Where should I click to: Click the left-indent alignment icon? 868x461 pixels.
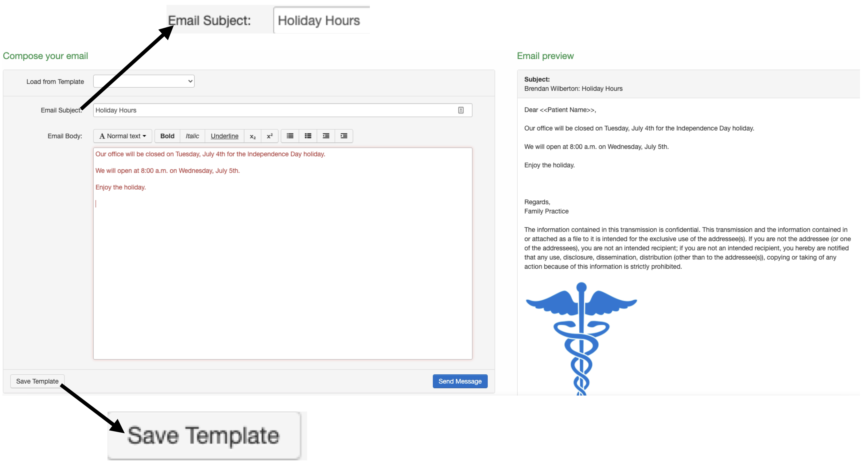(x=326, y=136)
